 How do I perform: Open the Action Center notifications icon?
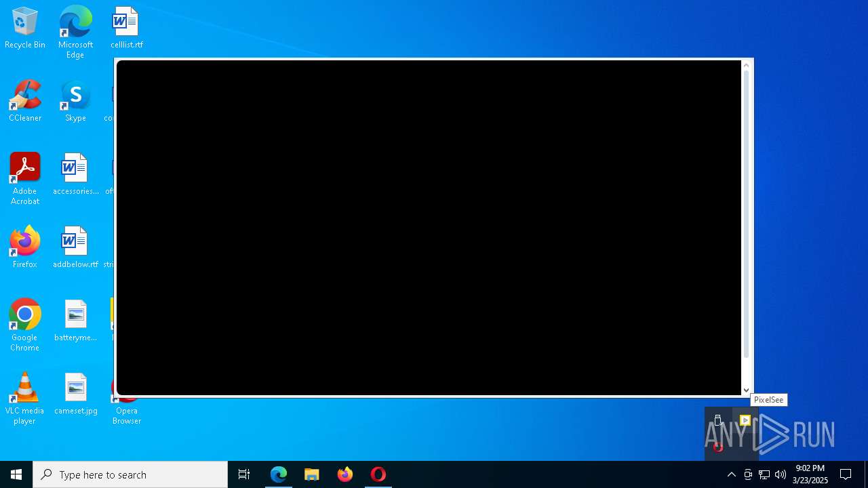(846, 474)
